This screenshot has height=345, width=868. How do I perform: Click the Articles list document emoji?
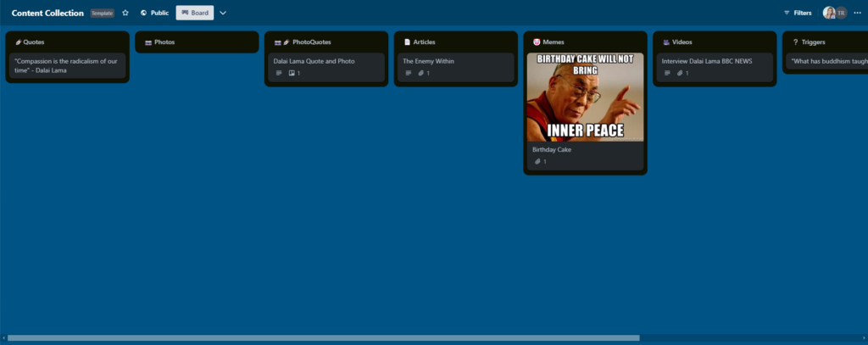pos(408,42)
